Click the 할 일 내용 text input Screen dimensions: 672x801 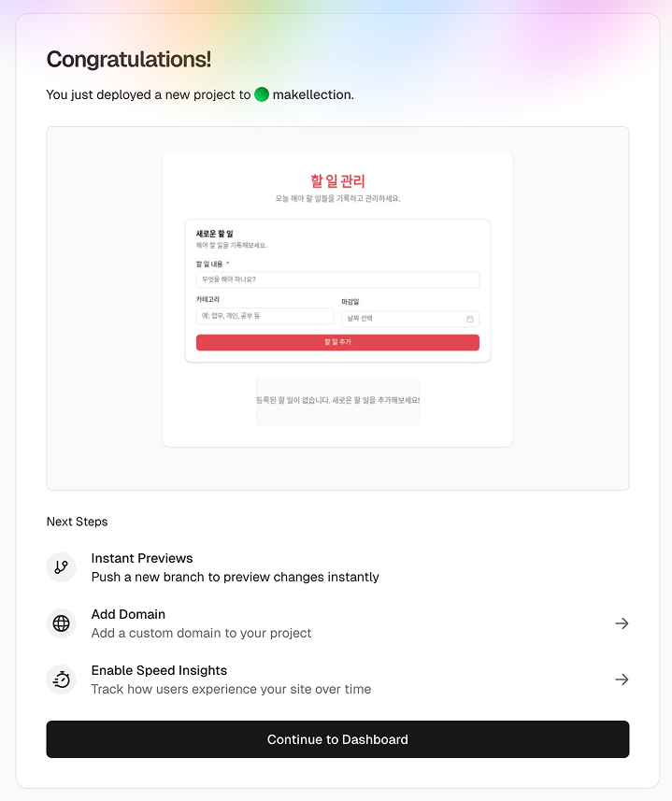point(337,279)
